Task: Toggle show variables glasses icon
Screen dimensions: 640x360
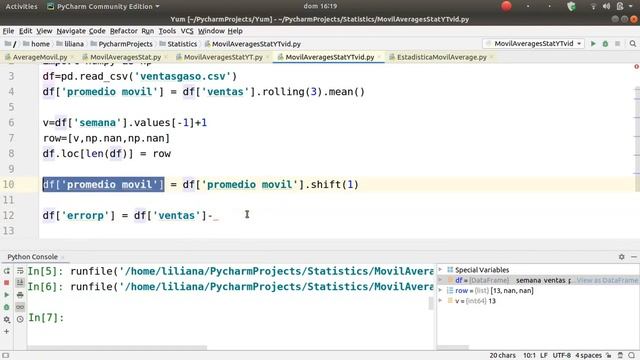Action: coord(20,307)
